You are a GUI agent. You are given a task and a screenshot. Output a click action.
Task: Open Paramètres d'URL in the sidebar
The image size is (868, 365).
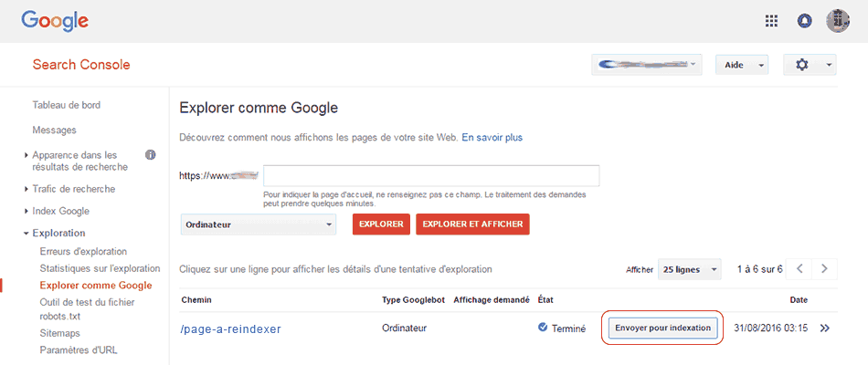[x=79, y=350]
